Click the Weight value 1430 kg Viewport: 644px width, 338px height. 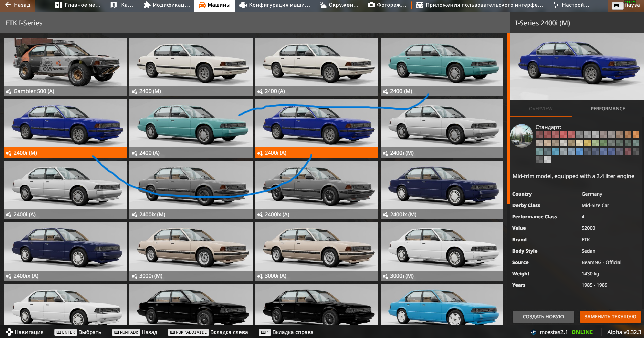pos(590,274)
